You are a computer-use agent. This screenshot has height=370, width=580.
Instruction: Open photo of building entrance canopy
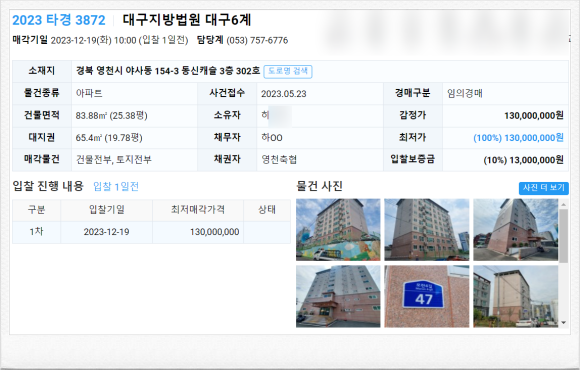click(338, 296)
